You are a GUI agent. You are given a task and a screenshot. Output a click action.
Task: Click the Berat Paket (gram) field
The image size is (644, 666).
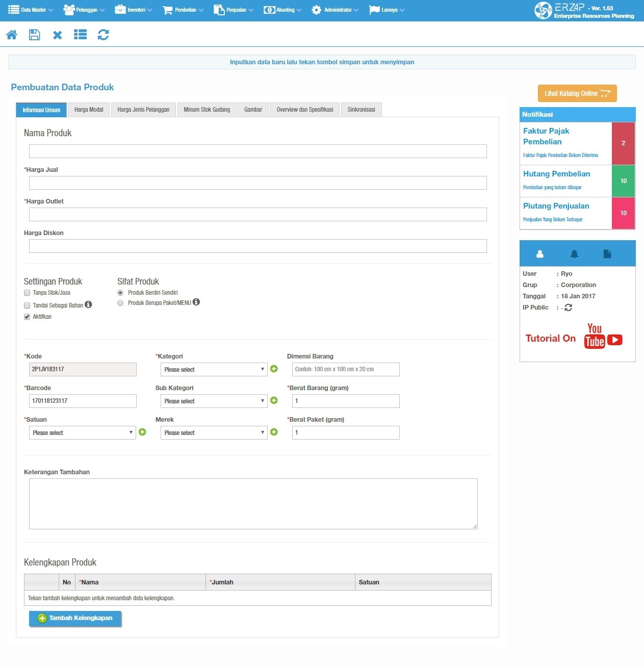[346, 432]
